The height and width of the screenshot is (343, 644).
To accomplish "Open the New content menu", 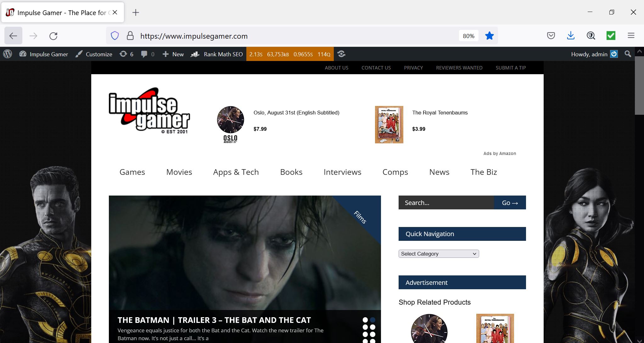I will (x=173, y=54).
